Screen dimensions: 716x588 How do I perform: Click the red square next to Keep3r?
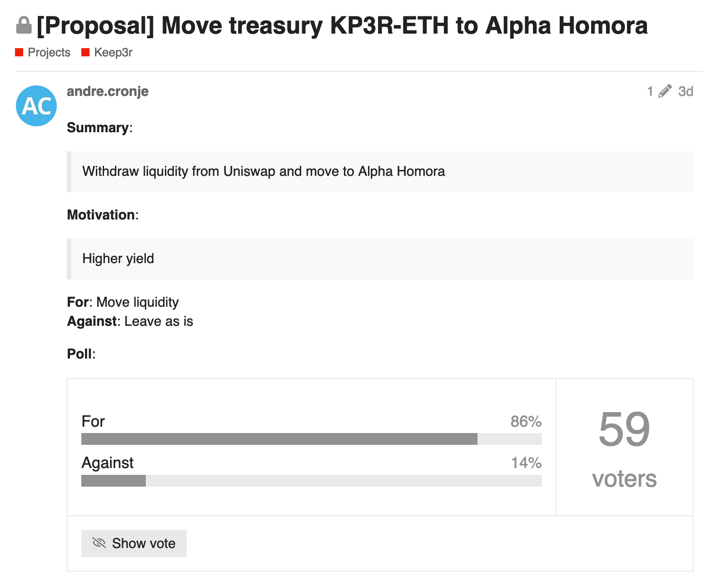point(85,52)
